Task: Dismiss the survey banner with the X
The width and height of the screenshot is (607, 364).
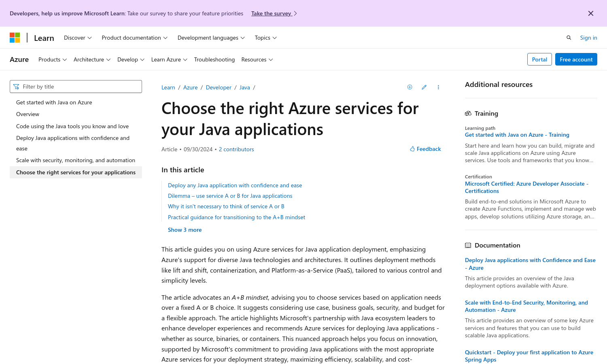Action: [590, 13]
